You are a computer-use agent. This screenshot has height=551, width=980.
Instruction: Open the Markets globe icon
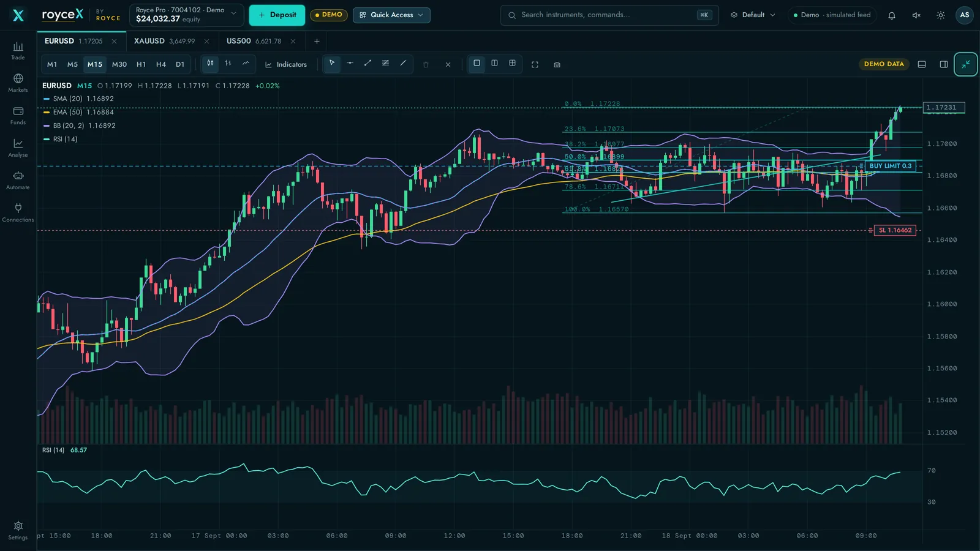coord(18,83)
